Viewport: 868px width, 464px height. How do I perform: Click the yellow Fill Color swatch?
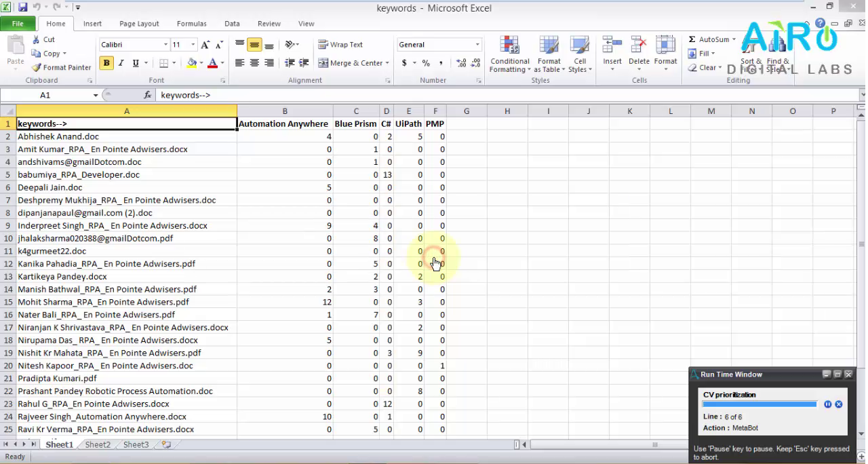coord(192,63)
